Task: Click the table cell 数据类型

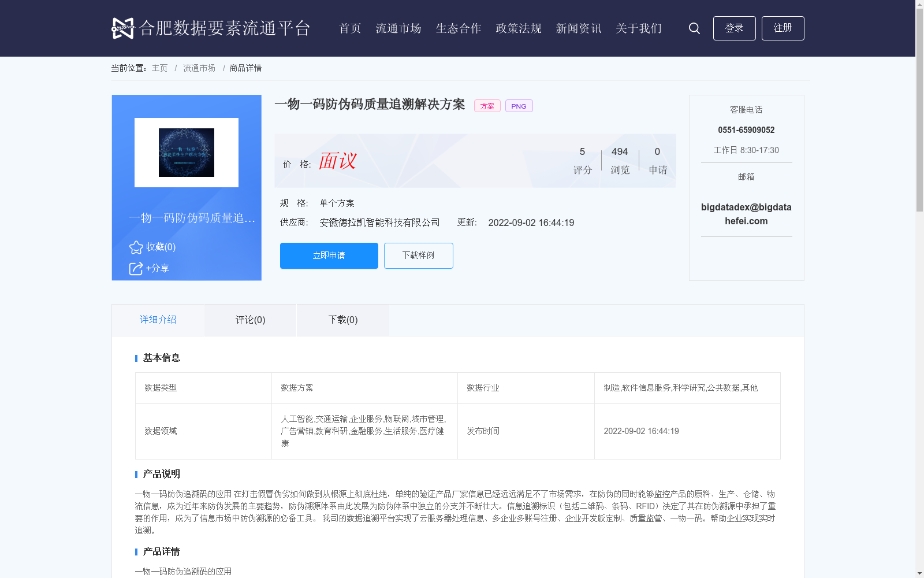Action: (203, 388)
